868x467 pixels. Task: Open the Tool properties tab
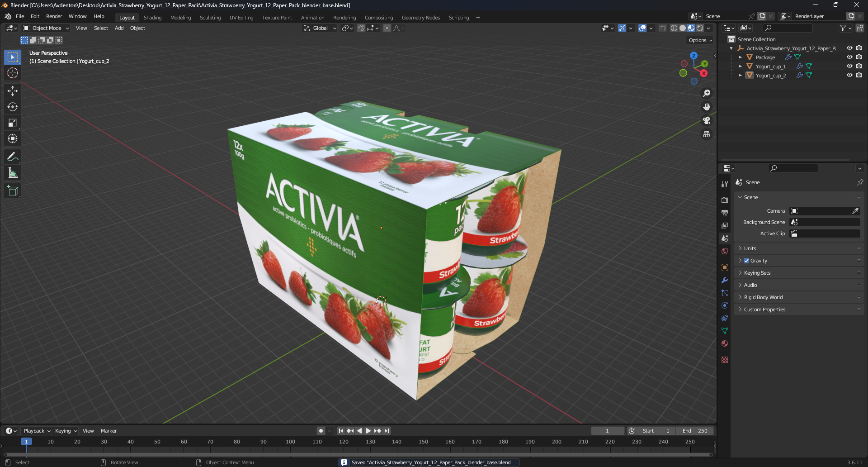pos(725,184)
